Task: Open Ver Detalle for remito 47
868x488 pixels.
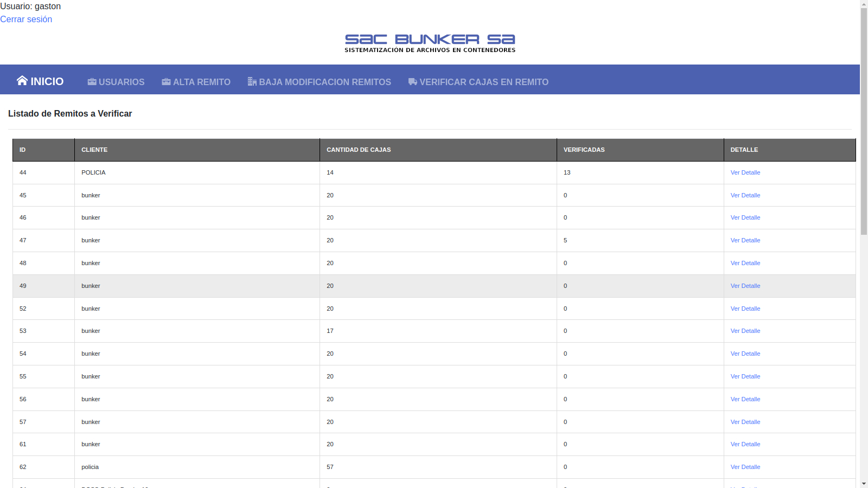Action: (x=745, y=240)
